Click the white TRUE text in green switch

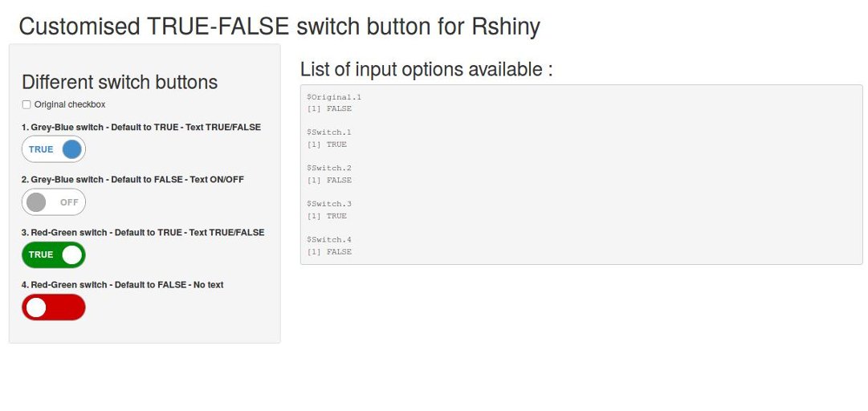tap(41, 255)
